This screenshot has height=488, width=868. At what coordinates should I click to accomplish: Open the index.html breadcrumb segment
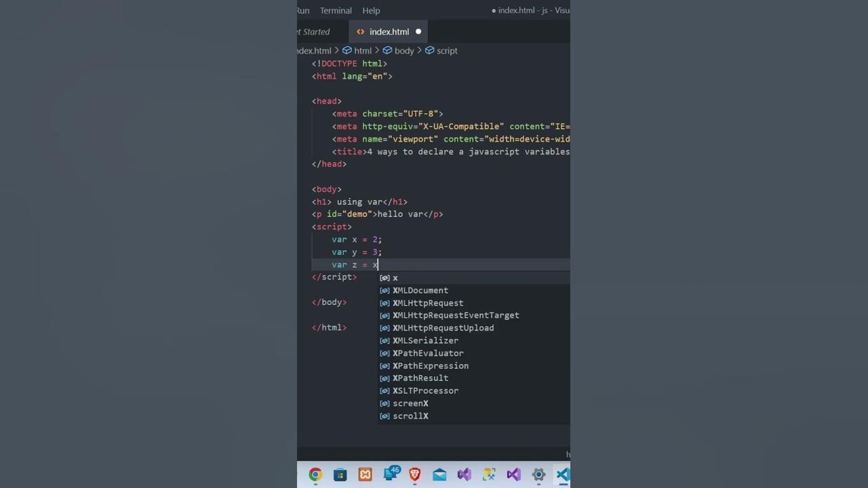pyautogui.click(x=314, y=51)
